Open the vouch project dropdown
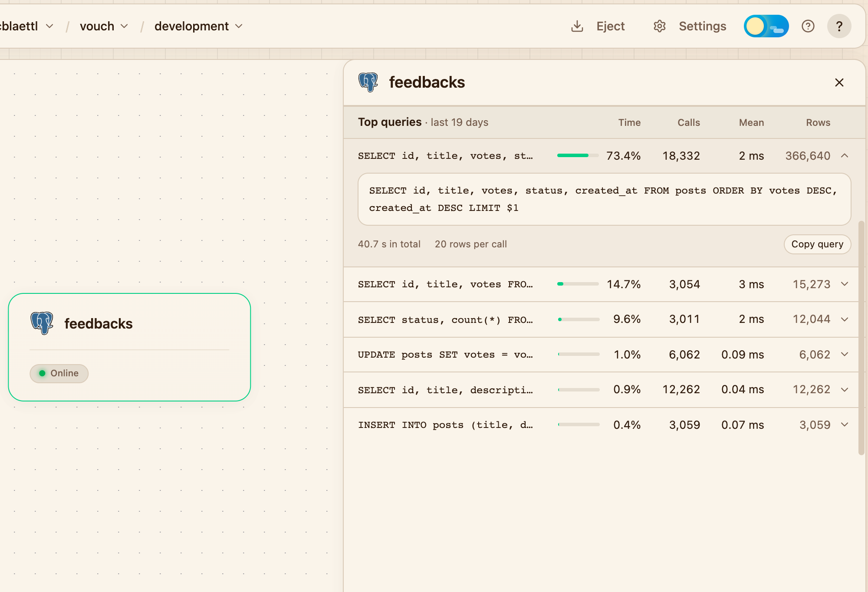Screen dimensions: 868x592 coord(104,26)
